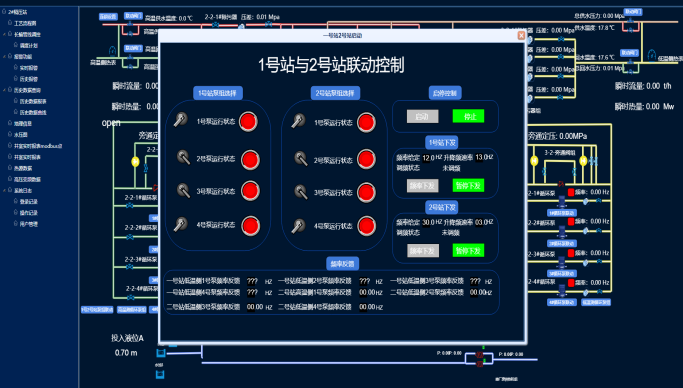Click the gray 启动 button swatch

point(423,116)
